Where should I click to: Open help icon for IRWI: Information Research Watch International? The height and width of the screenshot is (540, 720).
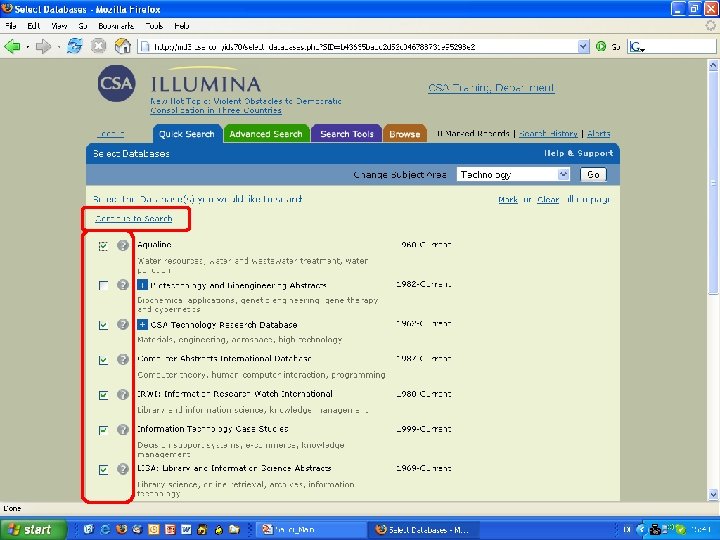(123, 394)
